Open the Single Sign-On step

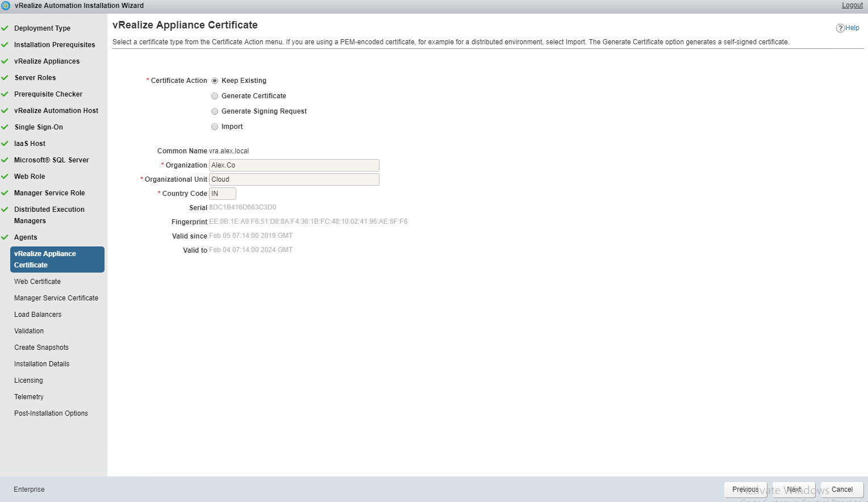[x=39, y=127]
